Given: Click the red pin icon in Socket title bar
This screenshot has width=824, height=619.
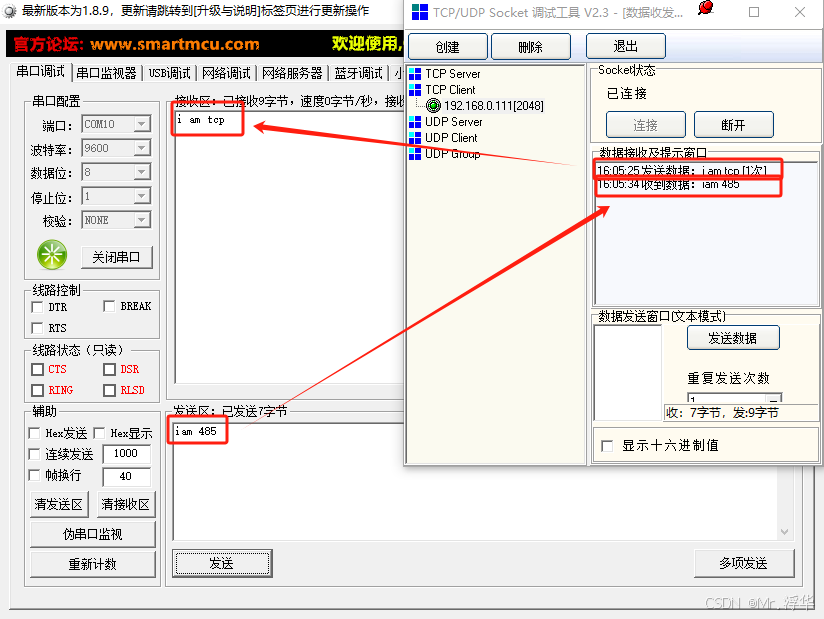Looking at the screenshot, I should 706,8.
